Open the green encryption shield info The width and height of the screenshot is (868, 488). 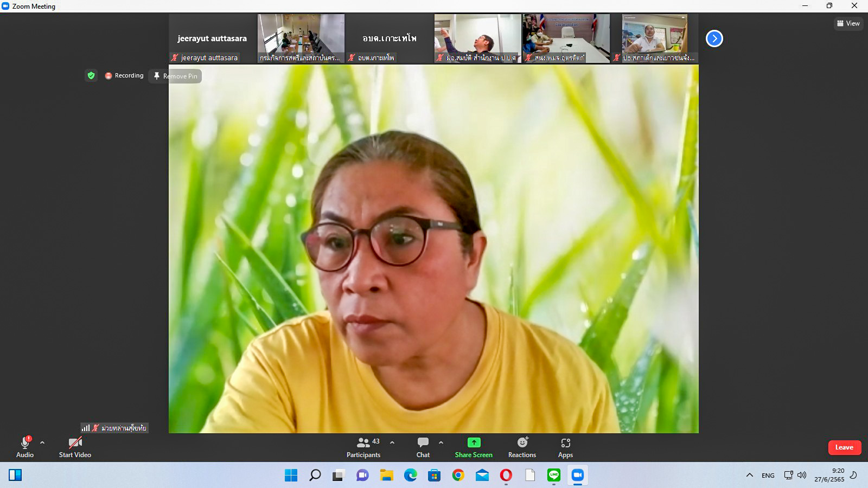click(x=91, y=75)
